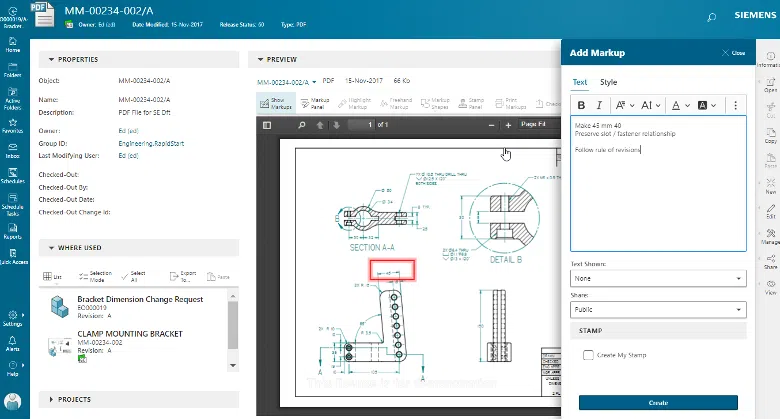
Task: Open the user profile avatar
Action: pyautogui.click(x=12, y=401)
